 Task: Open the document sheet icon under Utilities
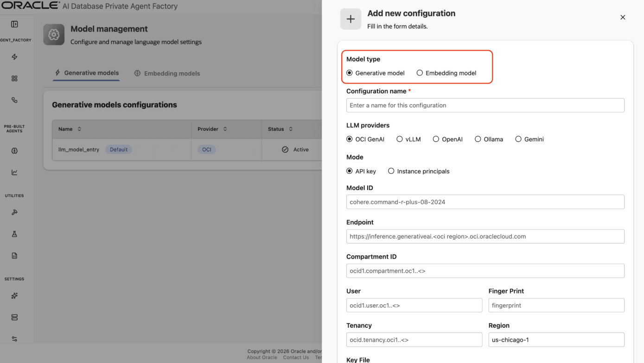click(14, 255)
